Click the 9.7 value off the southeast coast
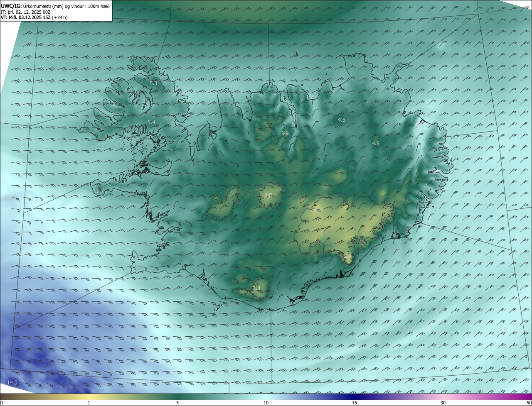532x406 pixels. [x=429, y=328]
